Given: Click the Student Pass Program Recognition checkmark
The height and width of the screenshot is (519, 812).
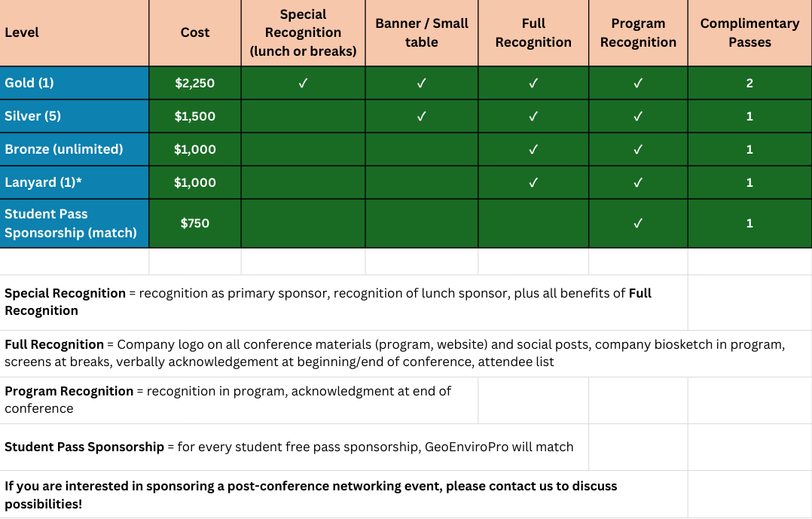Looking at the screenshot, I should [x=638, y=223].
